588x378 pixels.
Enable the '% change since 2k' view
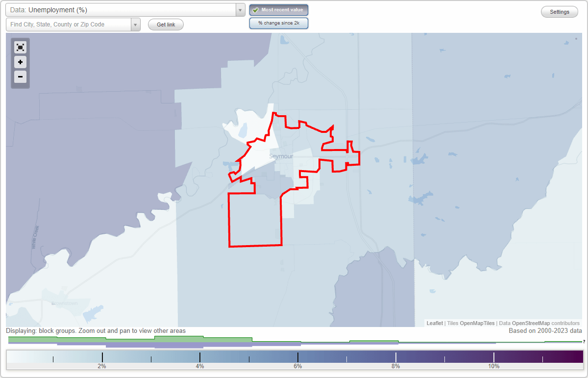[278, 23]
